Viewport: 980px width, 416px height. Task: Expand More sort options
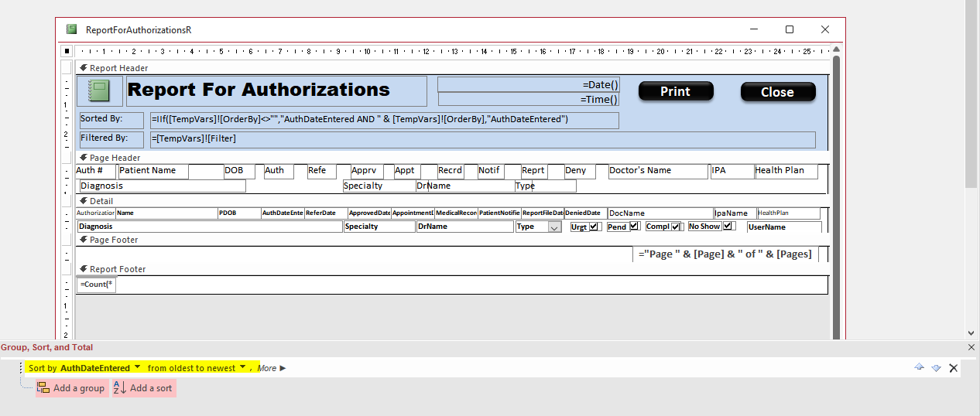[x=272, y=368]
